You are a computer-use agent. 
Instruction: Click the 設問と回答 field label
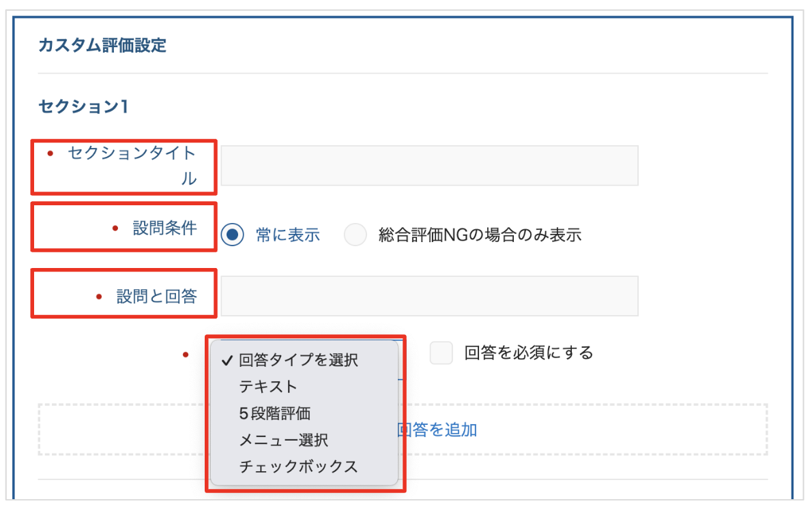[x=156, y=296]
